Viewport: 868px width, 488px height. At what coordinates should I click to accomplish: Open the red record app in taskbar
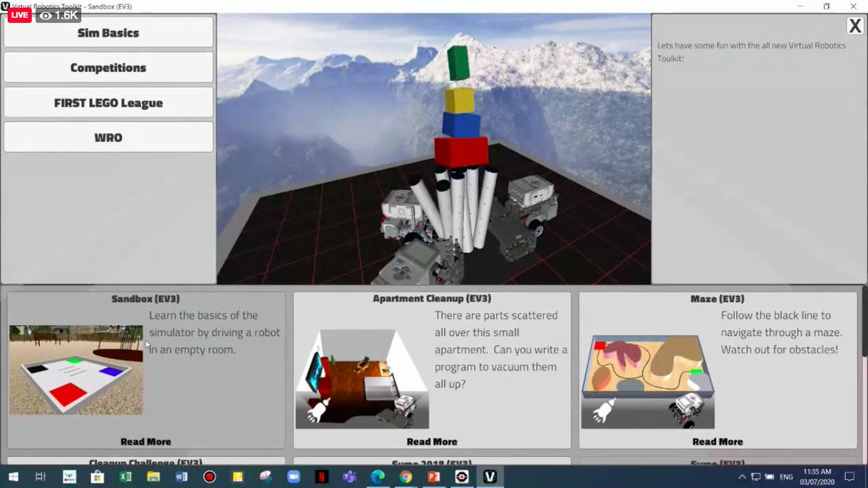[x=210, y=477]
